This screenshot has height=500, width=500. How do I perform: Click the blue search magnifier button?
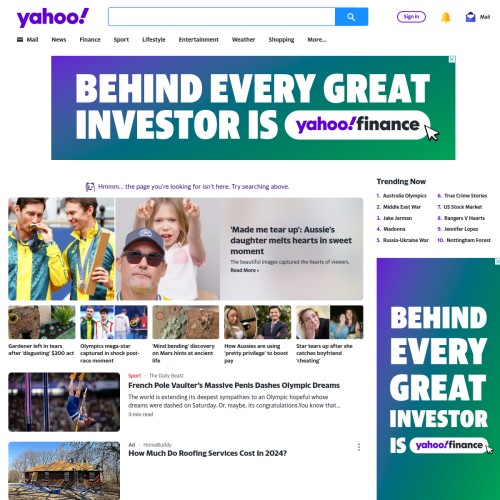pos(351,17)
